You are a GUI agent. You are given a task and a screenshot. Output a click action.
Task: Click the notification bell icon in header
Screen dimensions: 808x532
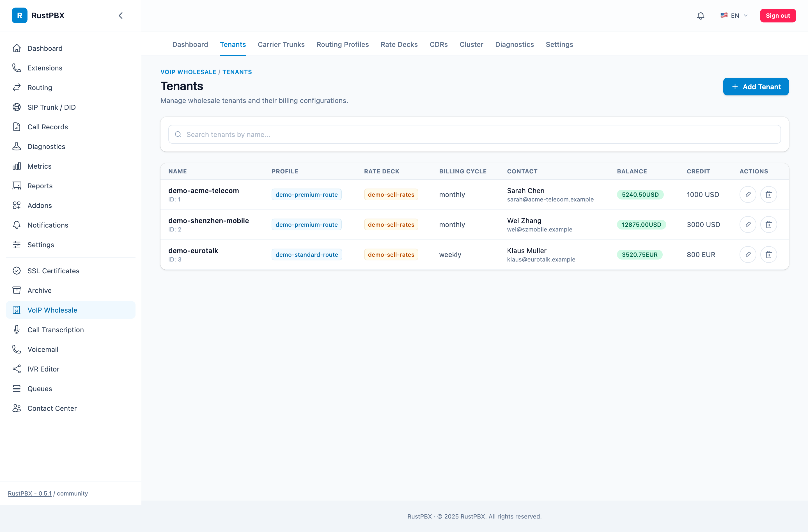(x=700, y=16)
